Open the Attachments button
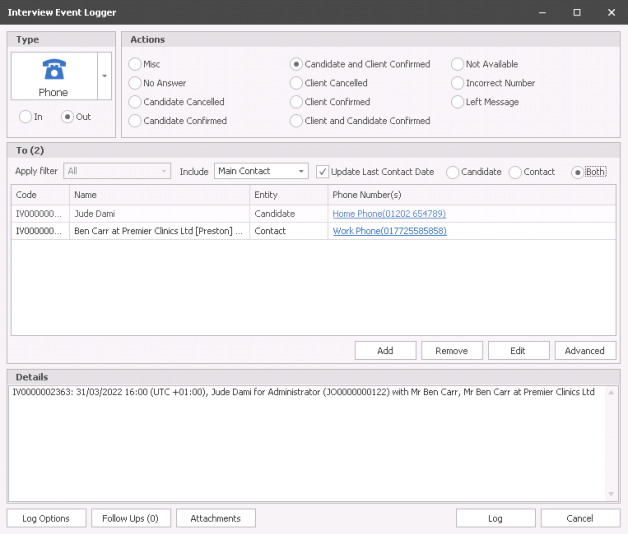 point(215,518)
